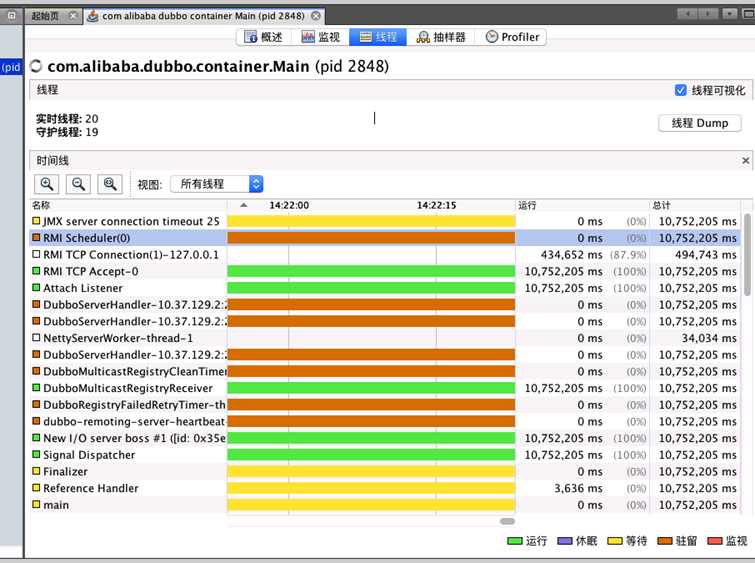Viewport: 755px width, 563px height.
Task: Select the (pid item in left sidebar
Action: pyautogui.click(x=11, y=67)
